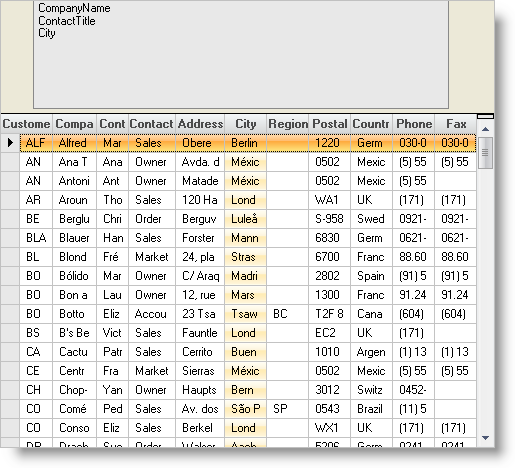Viewport: 515px width, 468px height.
Task: Click the Bern city cell
Action: 246,390
